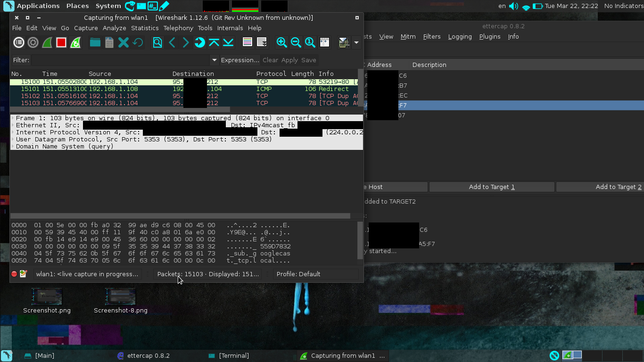Zoom in on packet text
644x362 pixels.
coord(282,43)
